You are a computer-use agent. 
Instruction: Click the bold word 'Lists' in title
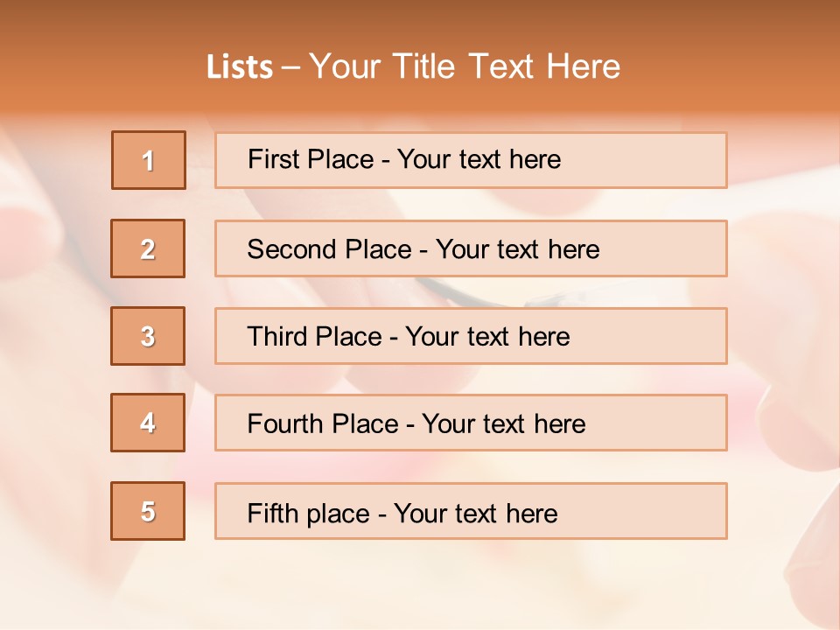240,67
